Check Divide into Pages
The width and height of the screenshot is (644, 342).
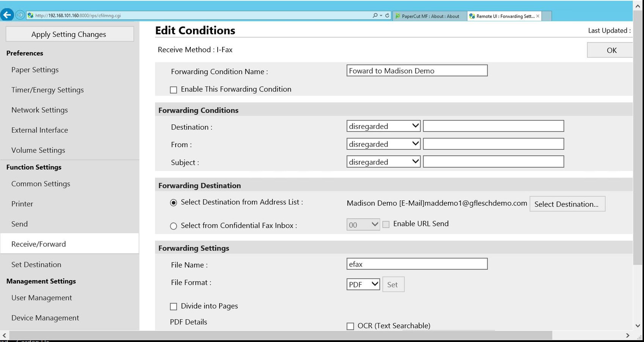[x=174, y=306]
